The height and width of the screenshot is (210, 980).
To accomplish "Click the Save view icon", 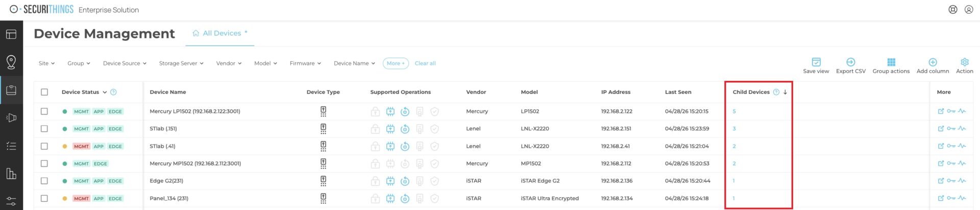I will 816,62.
